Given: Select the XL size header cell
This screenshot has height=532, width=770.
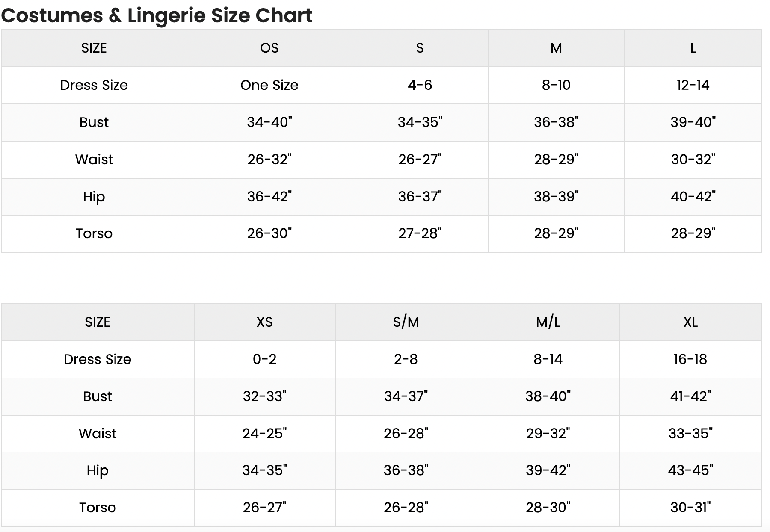Looking at the screenshot, I should tap(690, 322).
